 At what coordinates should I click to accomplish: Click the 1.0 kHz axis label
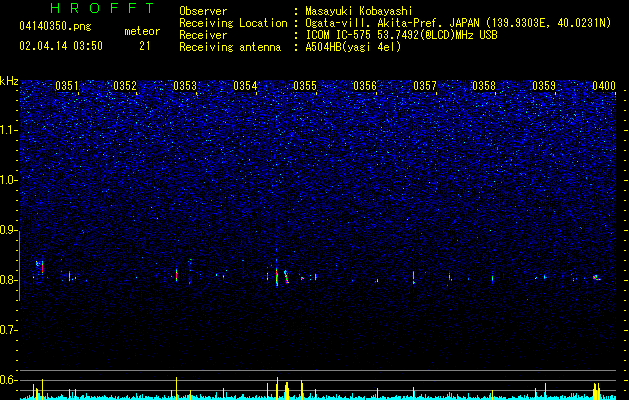tap(9, 180)
